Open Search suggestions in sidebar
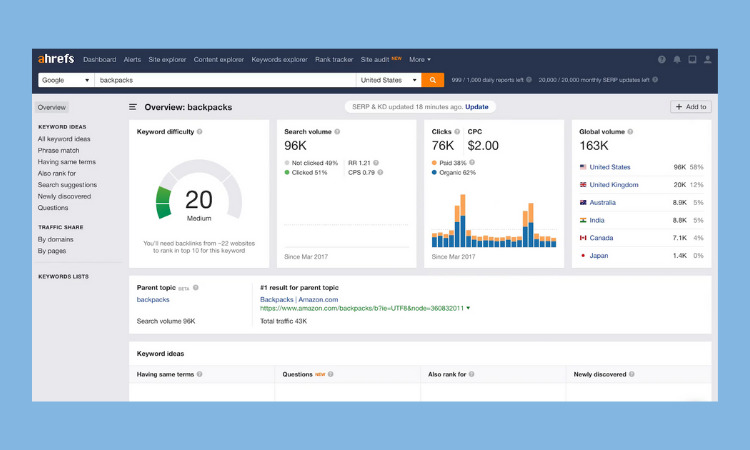This screenshot has height=450, width=750. pos(67,185)
